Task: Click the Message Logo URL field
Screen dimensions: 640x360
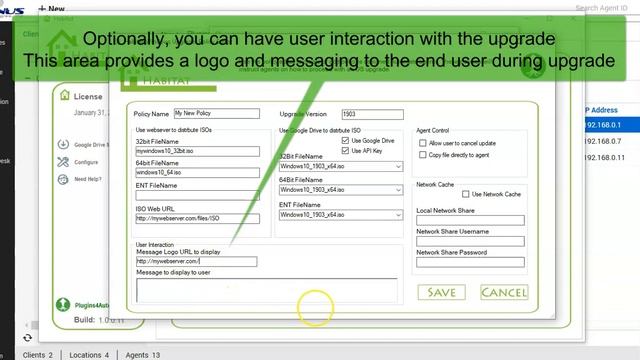Action: 197,261
